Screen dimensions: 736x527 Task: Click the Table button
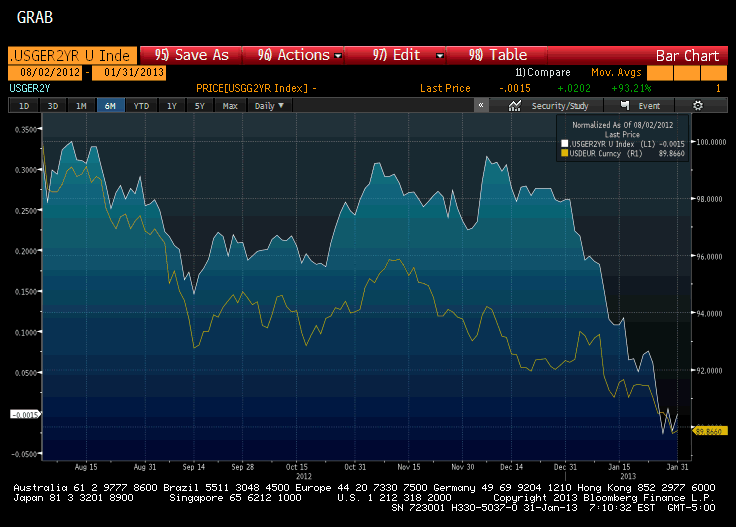tap(497, 55)
